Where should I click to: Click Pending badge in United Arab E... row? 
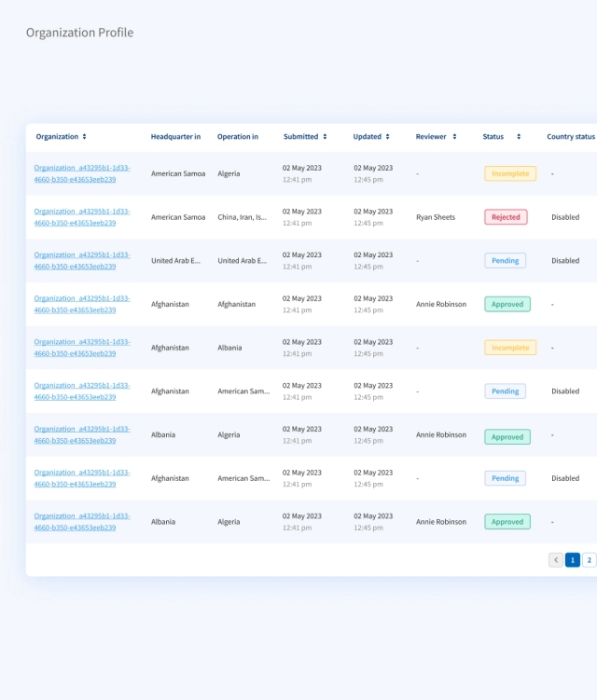505,261
